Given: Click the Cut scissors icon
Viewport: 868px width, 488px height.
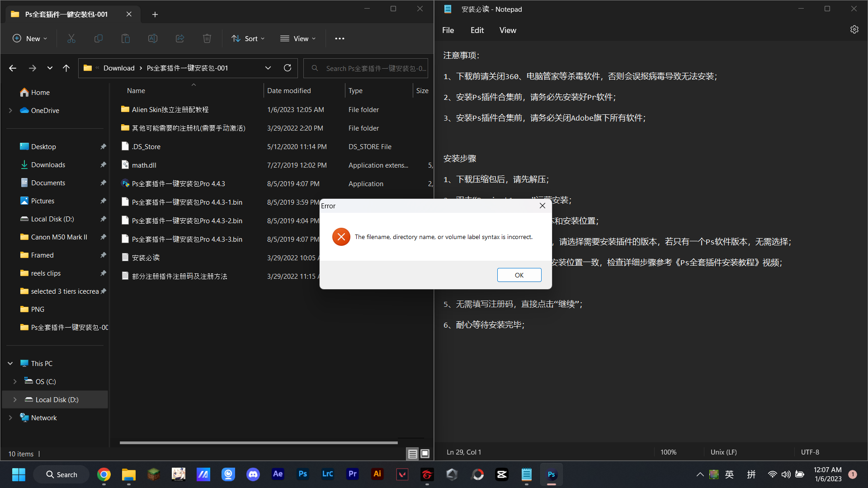Looking at the screenshot, I should (x=71, y=38).
